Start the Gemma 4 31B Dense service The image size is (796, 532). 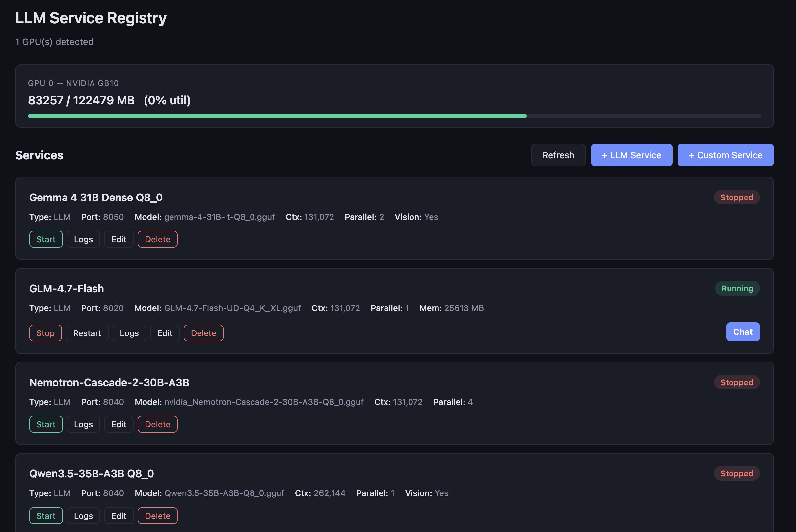(46, 239)
